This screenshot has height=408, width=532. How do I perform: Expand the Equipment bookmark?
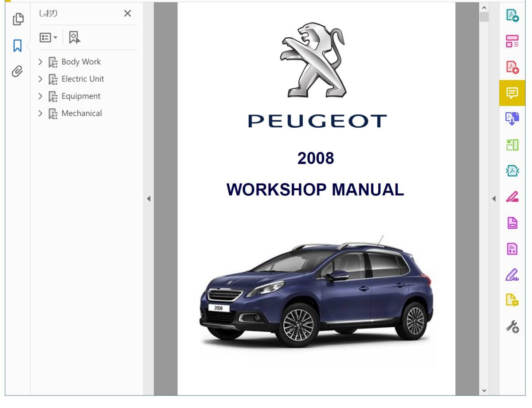(40, 96)
